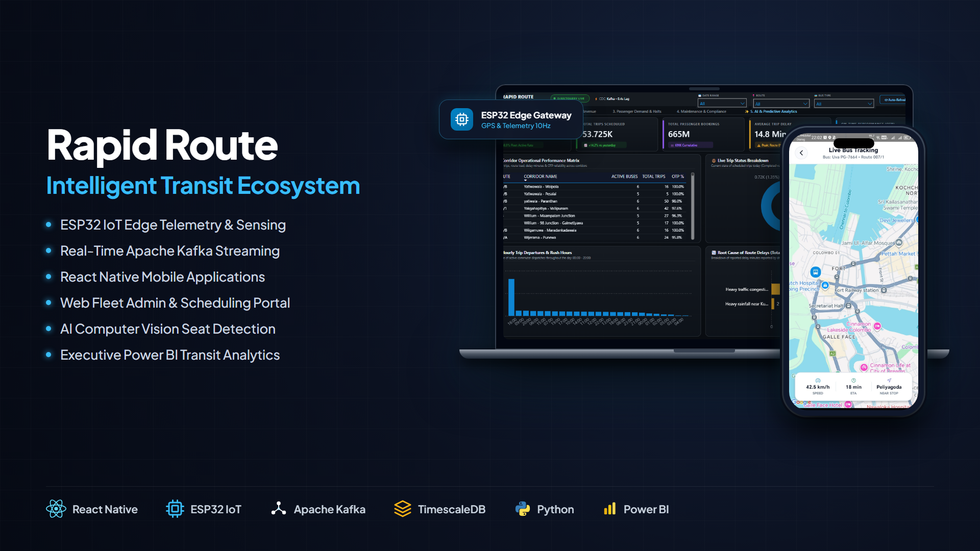Click the Heavy rainfall near Ku... label
This screenshot has width=980, height=551.
tap(747, 304)
